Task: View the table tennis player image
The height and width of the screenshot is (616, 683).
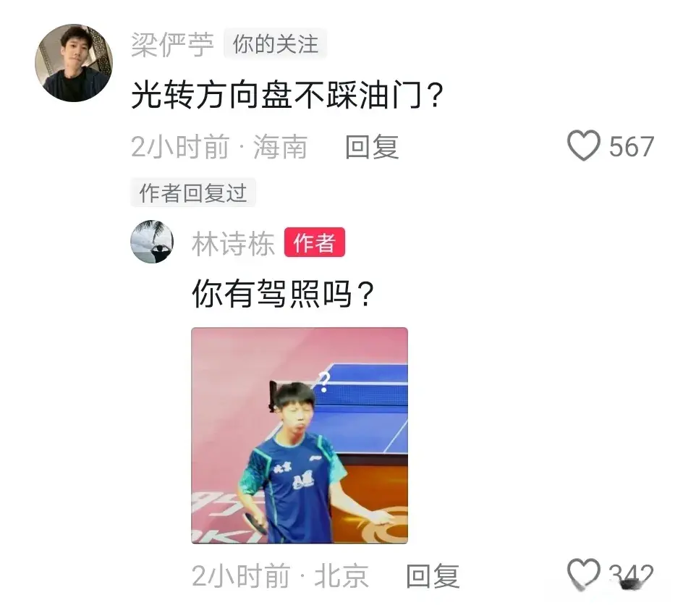Action: click(300, 436)
